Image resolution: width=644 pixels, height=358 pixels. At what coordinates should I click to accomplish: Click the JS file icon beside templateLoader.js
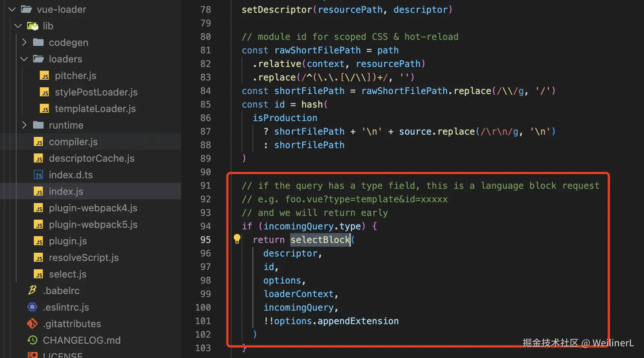44,109
